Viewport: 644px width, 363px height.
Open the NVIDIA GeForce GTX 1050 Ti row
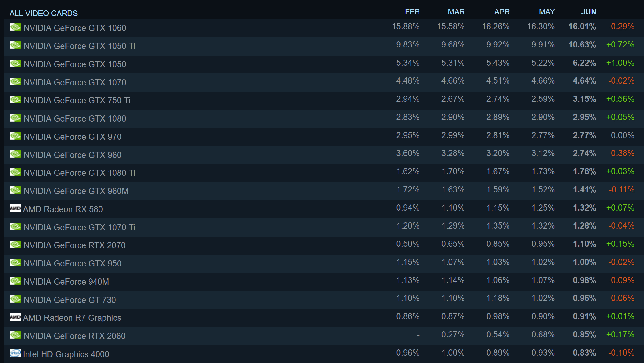point(323,46)
